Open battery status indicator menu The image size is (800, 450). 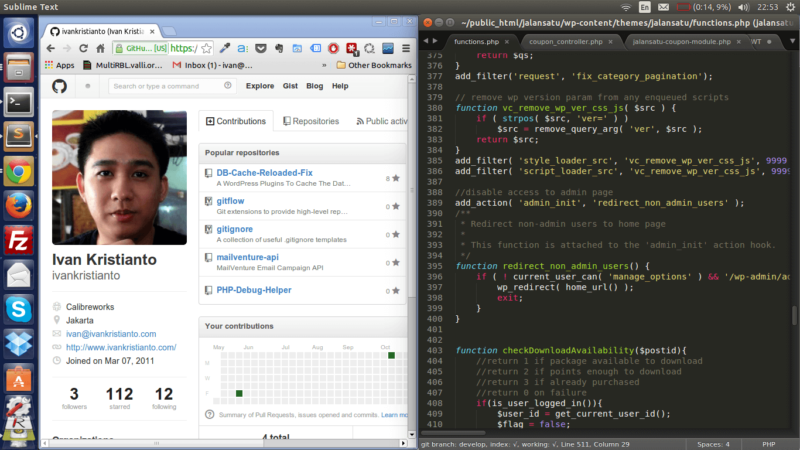[x=703, y=7]
